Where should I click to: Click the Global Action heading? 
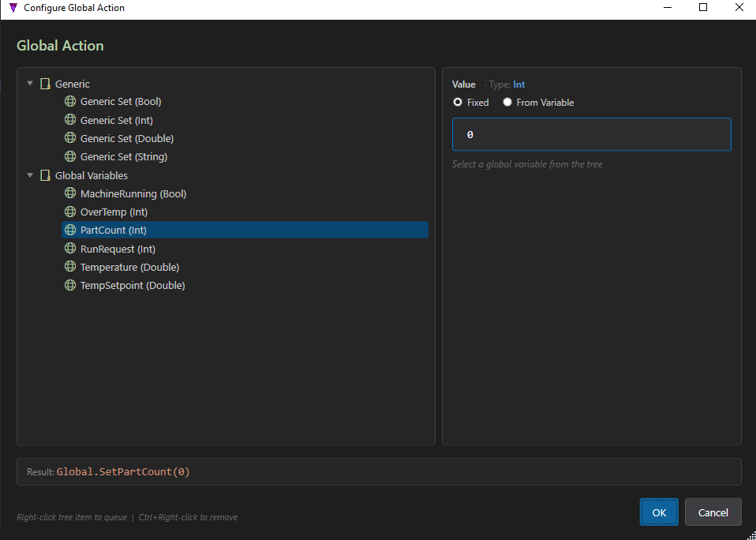pos(60,46)
